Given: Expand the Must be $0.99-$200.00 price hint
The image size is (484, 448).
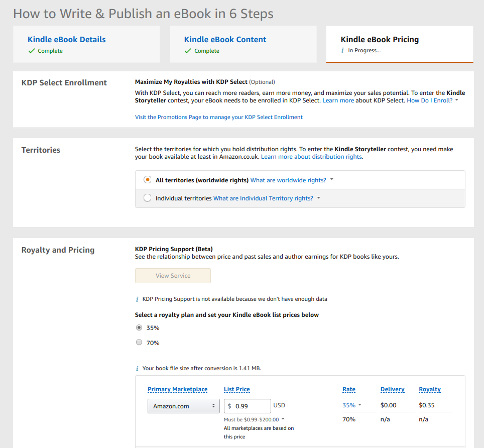Looking at the screenshot, I should click(x=254, y=419).
